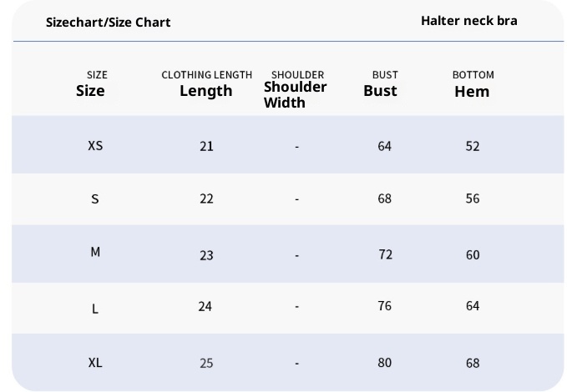
Task: Select the Clothing Length column header
Action: tap(206, 85)
